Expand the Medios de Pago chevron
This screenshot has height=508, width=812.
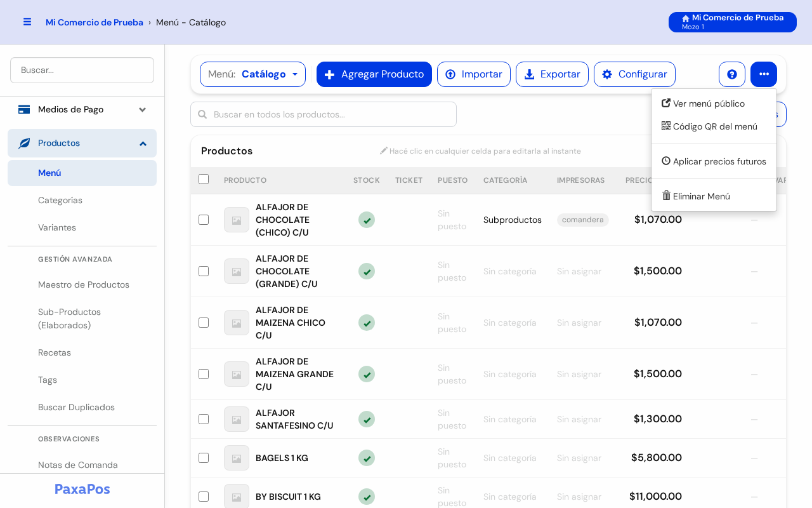[143, 109]
